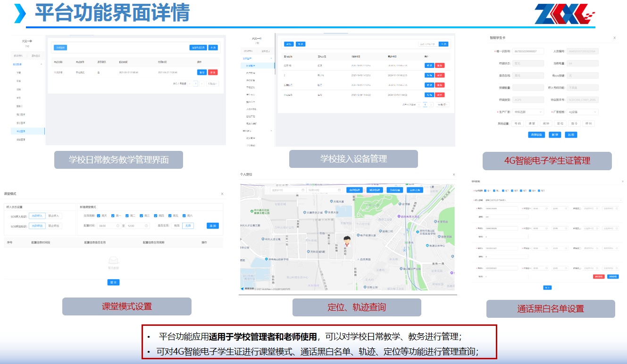Image resolution: width=627 pixels, height=364 pixels.
Task: Close the 课堂模式 dialog with the X icon
Action: (x=222, y=194)
